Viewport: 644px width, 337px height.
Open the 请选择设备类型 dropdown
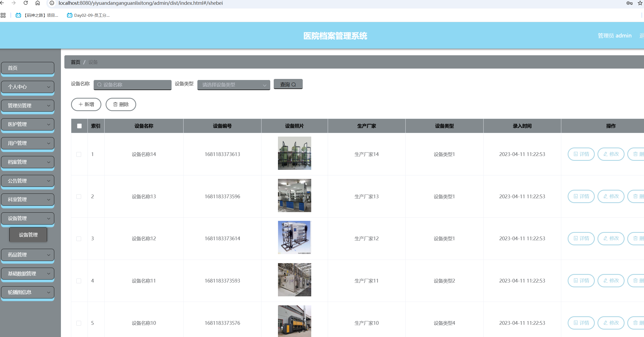point(234,85)
